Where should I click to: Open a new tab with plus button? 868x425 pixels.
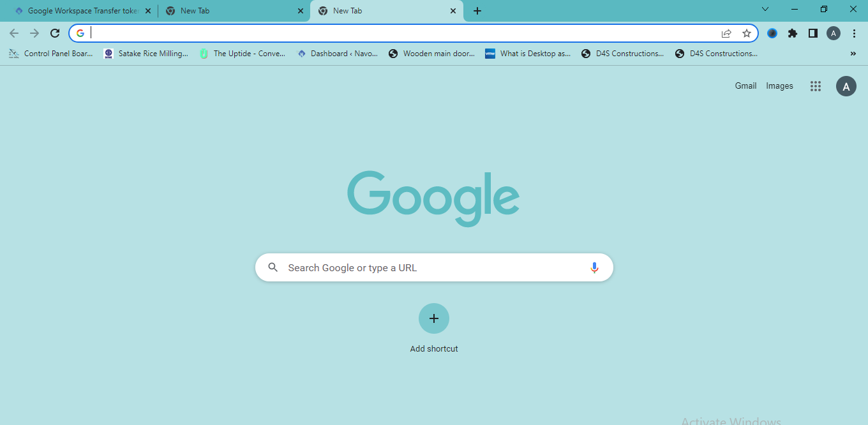[x=477, y=11]
